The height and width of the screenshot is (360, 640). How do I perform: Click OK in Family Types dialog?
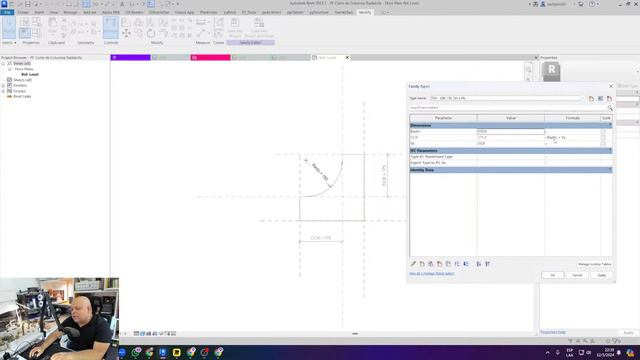(552, 275)
